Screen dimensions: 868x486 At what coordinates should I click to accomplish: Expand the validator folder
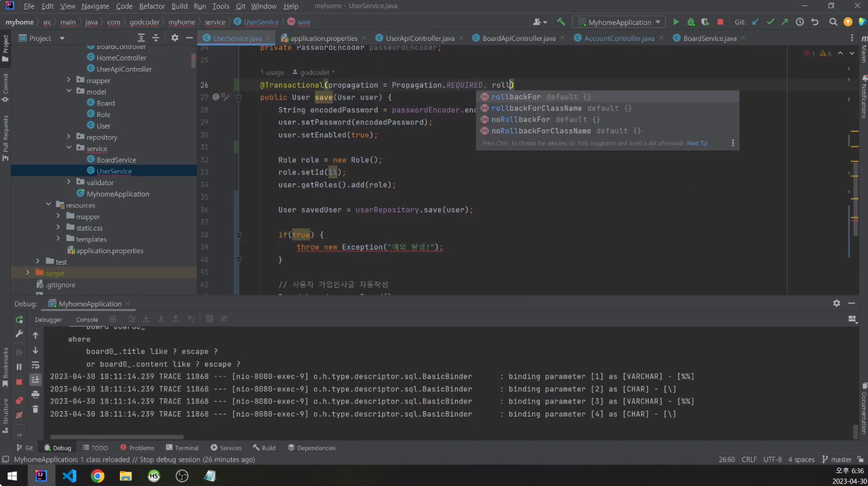[x=69, y=182]
